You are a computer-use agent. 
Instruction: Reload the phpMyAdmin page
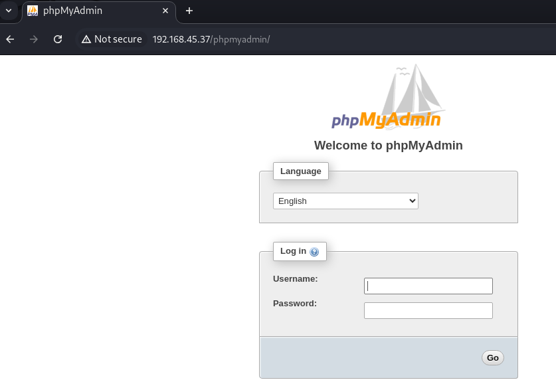pos(58,39)
